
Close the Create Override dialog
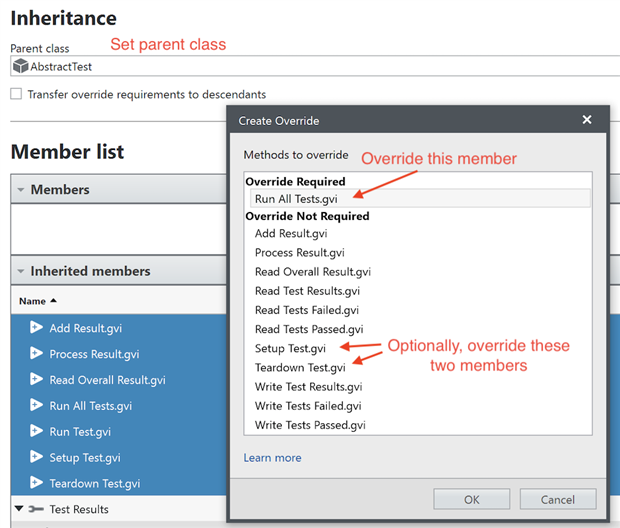click(x=587, y=120)
